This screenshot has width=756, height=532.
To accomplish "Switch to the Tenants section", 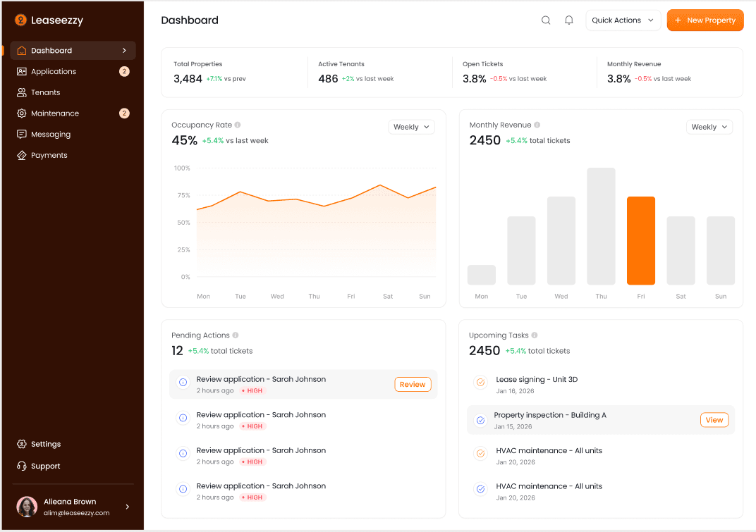I will pyautogui.click(x=47, y=92).
